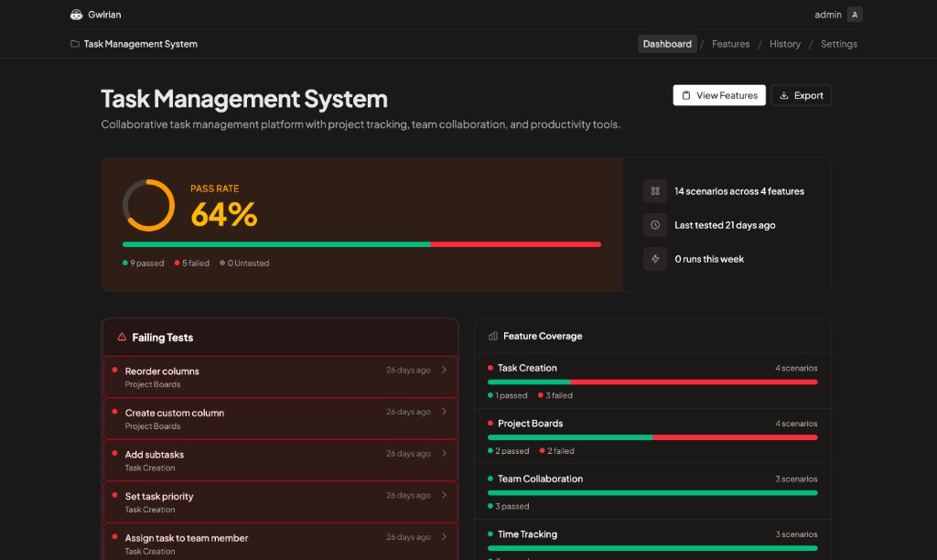The height and width of the screenshot is (560, 937).
Task: Open the Settings tab
Action: coord(838,43)
